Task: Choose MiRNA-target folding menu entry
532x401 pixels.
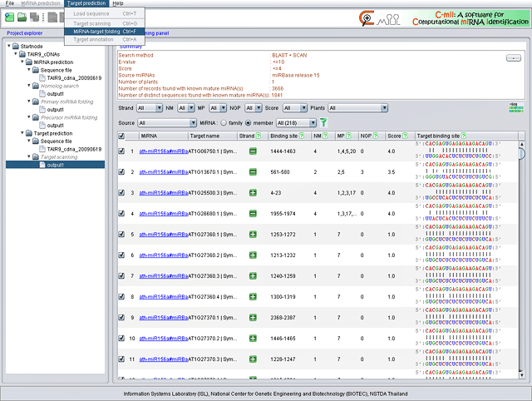Action: coord(105,32)
